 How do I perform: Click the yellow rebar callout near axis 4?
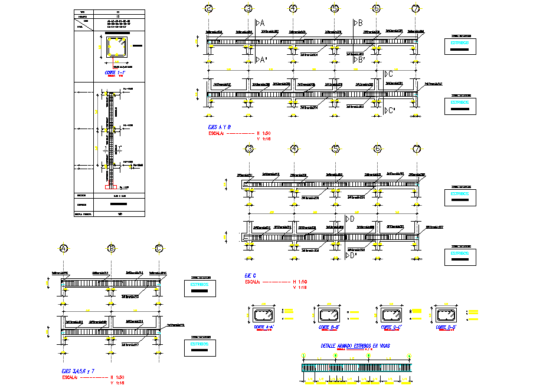[292, 47]
